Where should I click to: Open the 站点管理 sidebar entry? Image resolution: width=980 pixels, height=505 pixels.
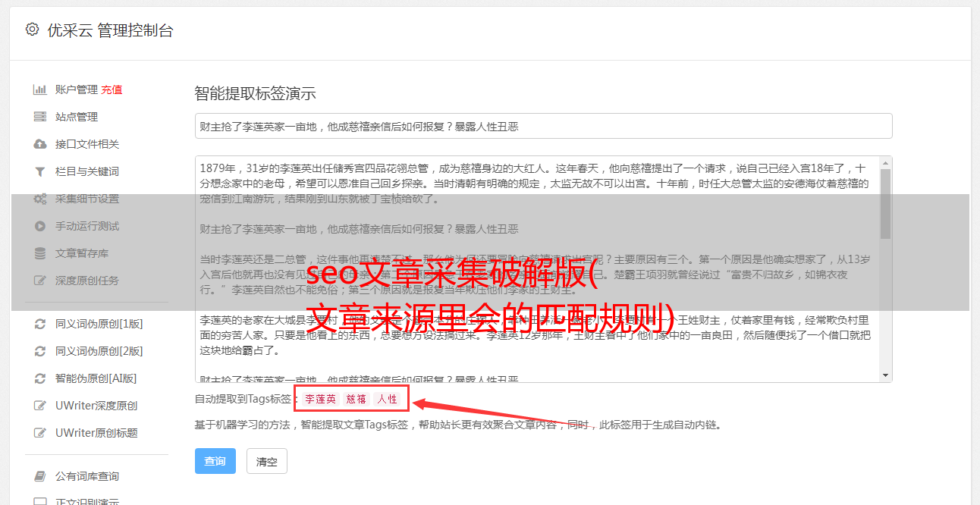point(77,117)
